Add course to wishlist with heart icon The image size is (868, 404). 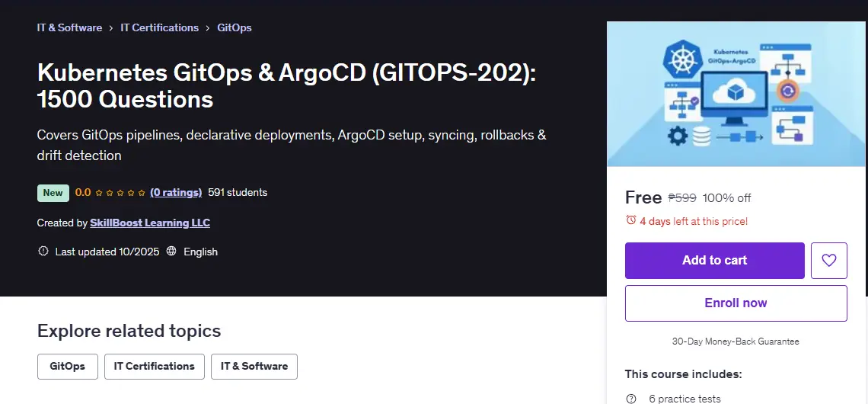tap(828, 261)
